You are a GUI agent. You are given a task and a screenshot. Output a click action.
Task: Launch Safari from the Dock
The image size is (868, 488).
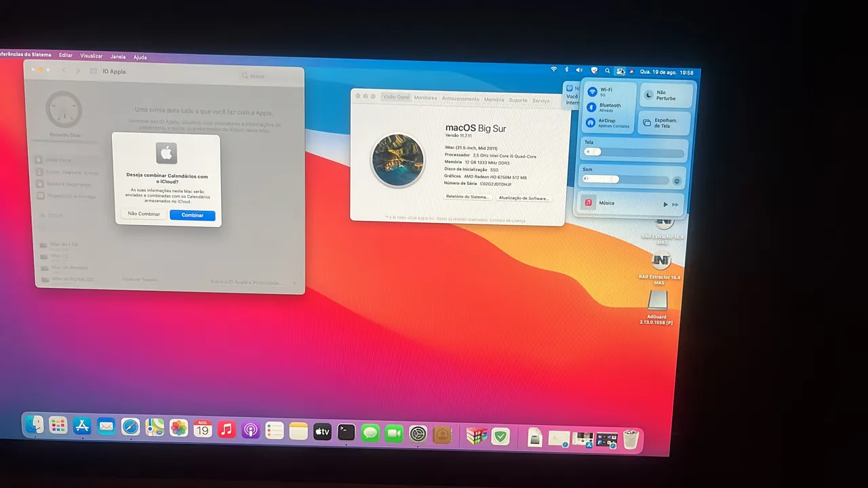[x=130, y=427]
